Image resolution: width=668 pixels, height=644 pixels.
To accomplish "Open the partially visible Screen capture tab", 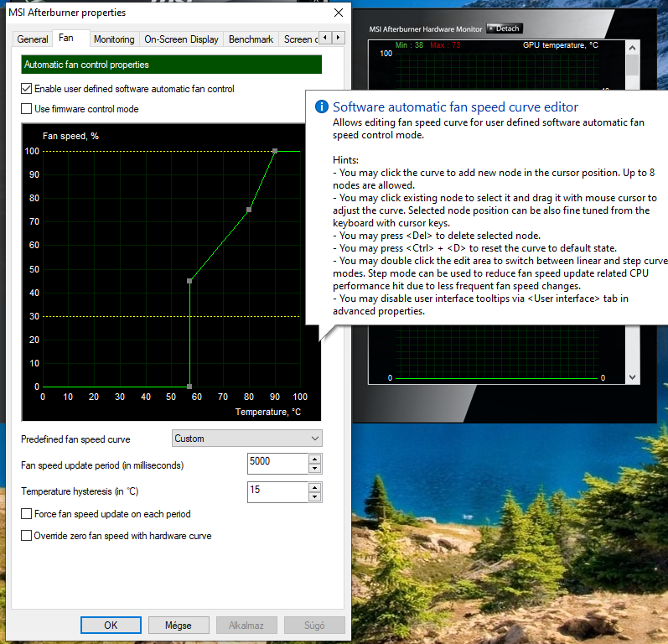I will click(300, 39).
